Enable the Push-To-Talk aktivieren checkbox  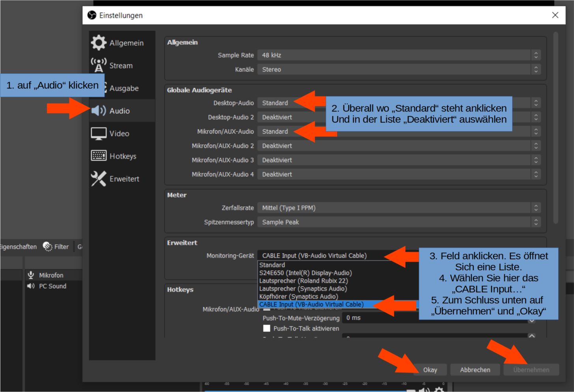pyautogui.click(x=267, y=328)
